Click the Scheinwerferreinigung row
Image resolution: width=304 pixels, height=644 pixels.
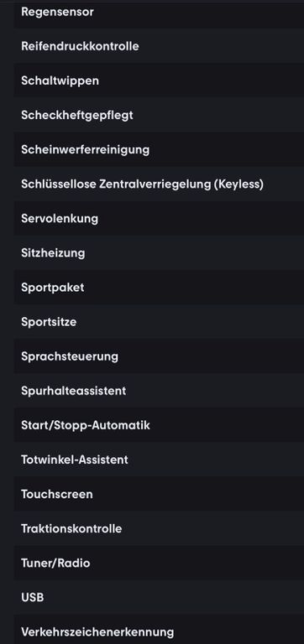coord(159,149)
